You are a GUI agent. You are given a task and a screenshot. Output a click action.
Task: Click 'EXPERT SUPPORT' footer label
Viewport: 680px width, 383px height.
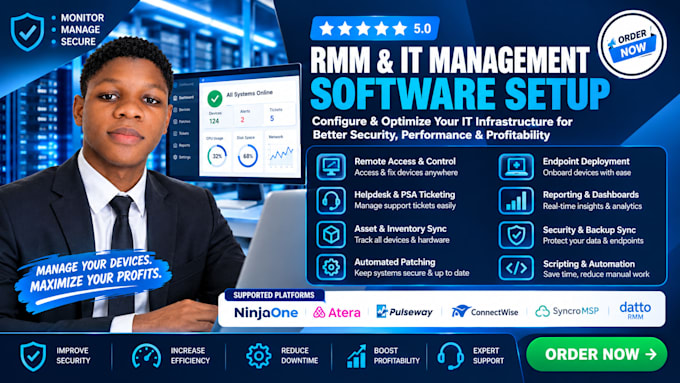pyautogui.click(x=488, y=356)
